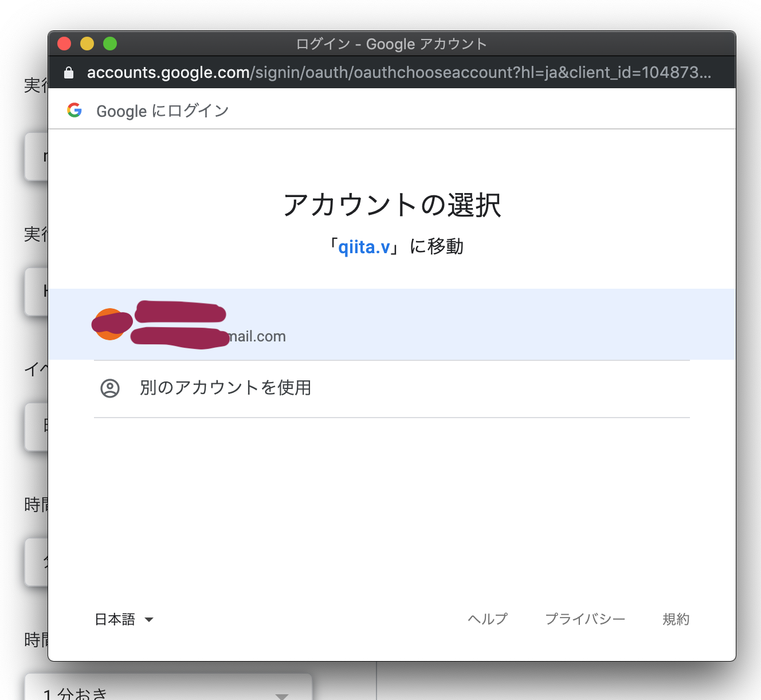Click the person icon beside 別のアカウントを使用
This screenshot has width=761, height=700.
pos(110,388)
